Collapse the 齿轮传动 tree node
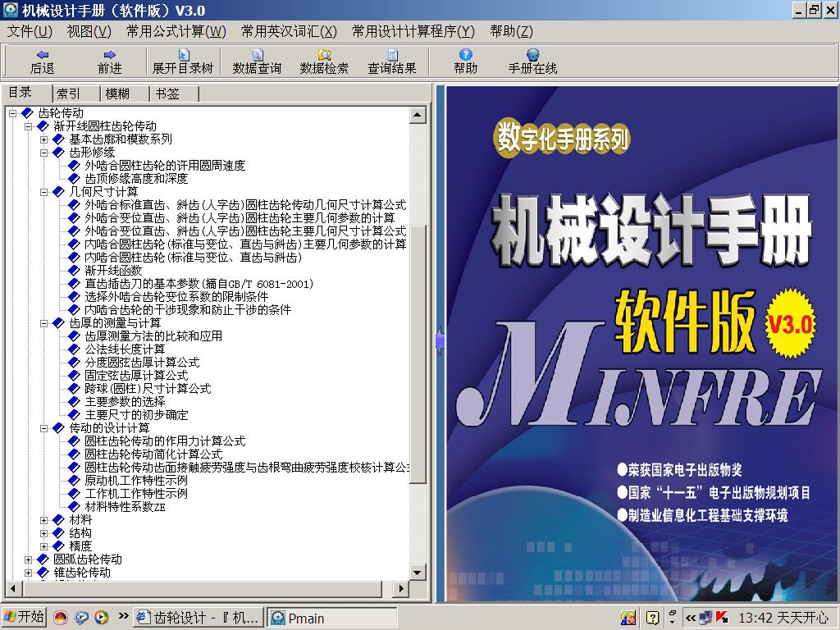Viewport: 840px width, 630px height. coord(13,113)
